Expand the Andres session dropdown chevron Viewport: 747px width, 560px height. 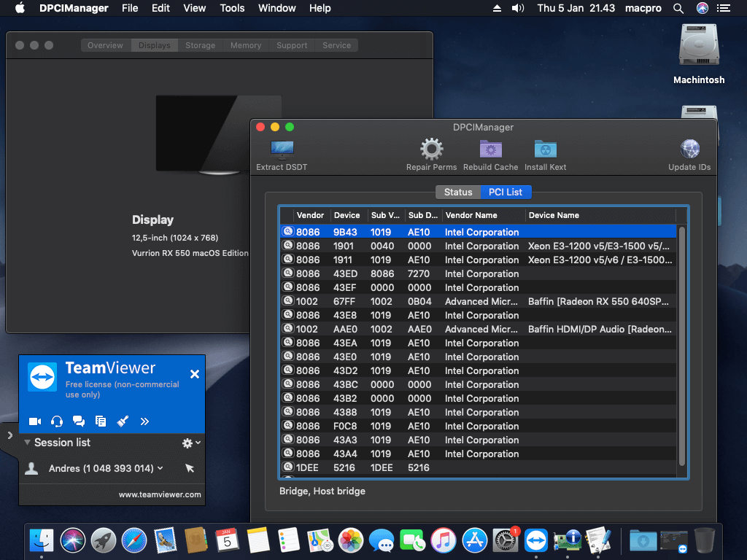point(160,468)
